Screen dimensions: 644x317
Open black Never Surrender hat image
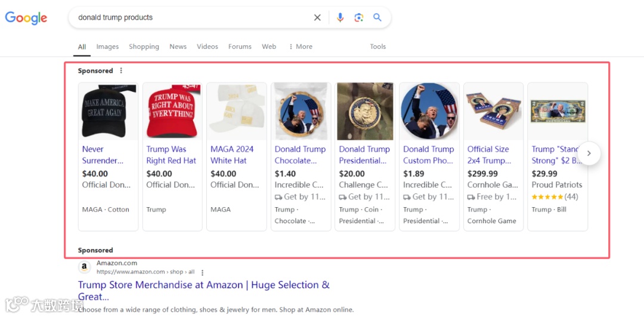click(109, 112)
